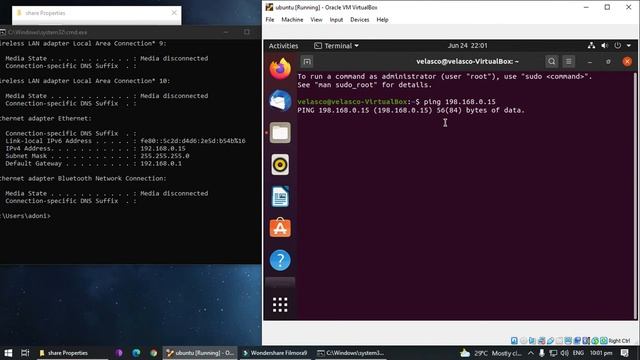
Task: Close the Ubuntu terminal window
Action: [627, 62]
